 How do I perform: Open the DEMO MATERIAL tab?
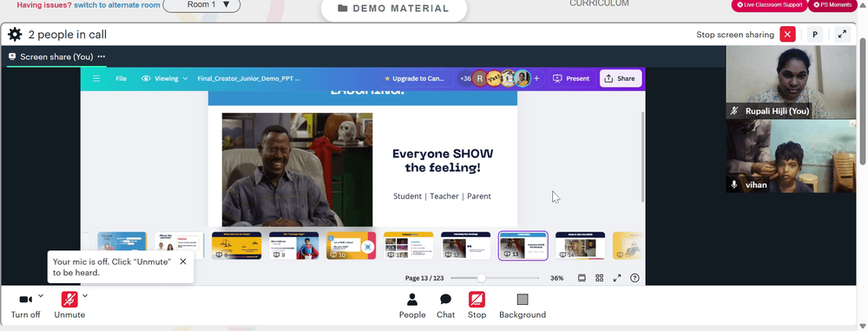click(x=393, y=9)
